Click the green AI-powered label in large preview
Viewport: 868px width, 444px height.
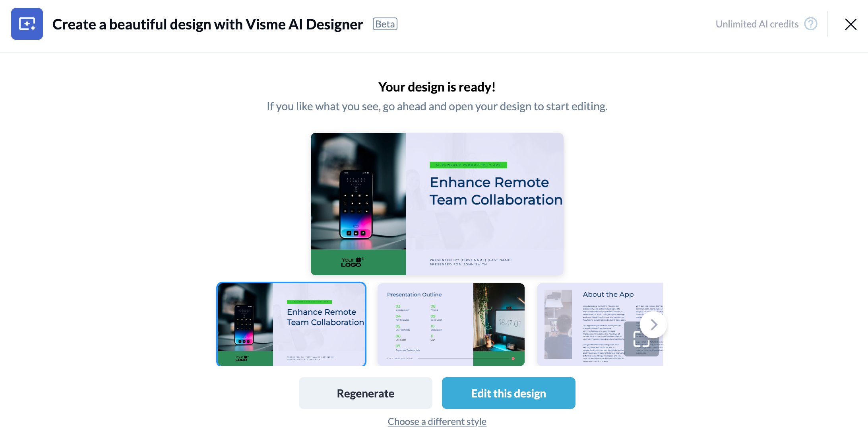tap(468, 165)
